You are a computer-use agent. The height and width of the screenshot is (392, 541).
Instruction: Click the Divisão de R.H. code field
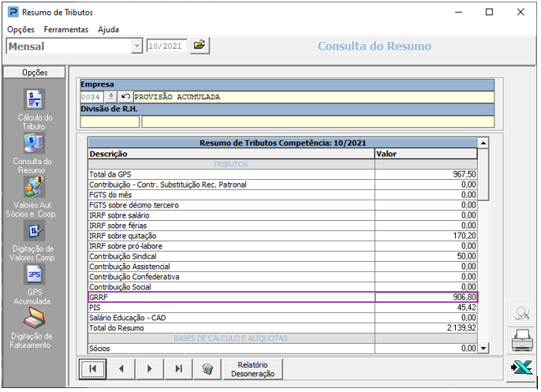tap(110, 121)
